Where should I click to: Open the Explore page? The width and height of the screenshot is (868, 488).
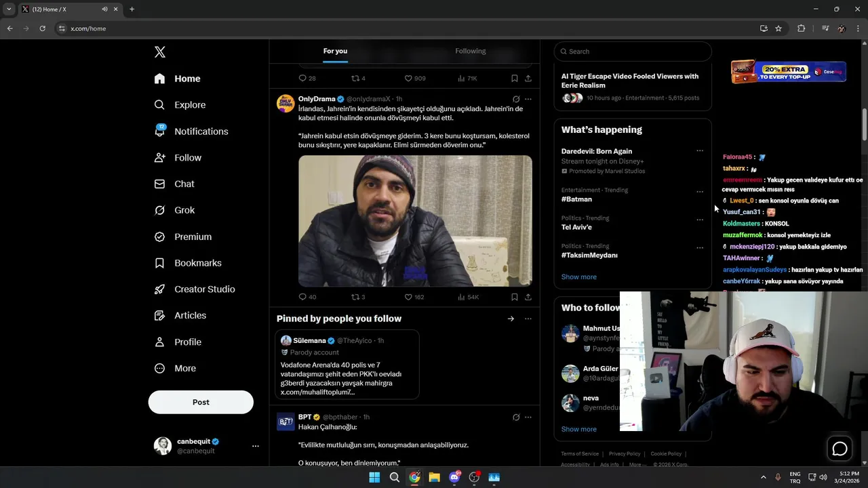pyautogui.click(x=180, y=105)
